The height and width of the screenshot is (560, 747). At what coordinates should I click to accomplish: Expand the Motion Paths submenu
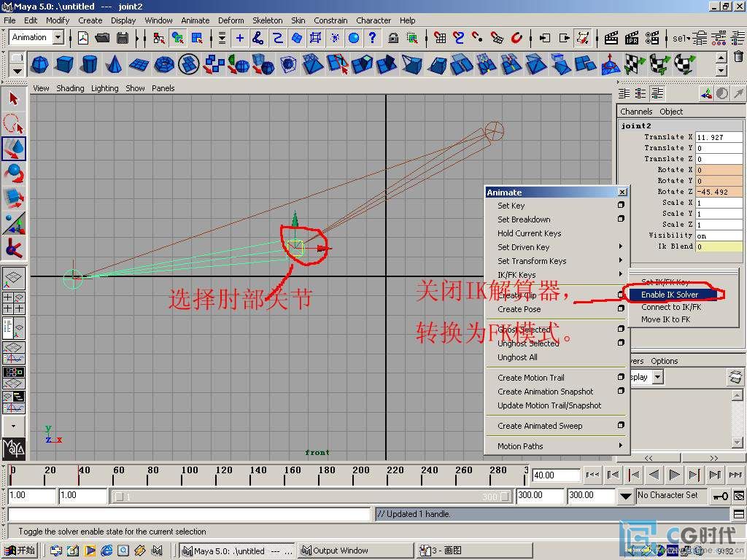point(620,446)
